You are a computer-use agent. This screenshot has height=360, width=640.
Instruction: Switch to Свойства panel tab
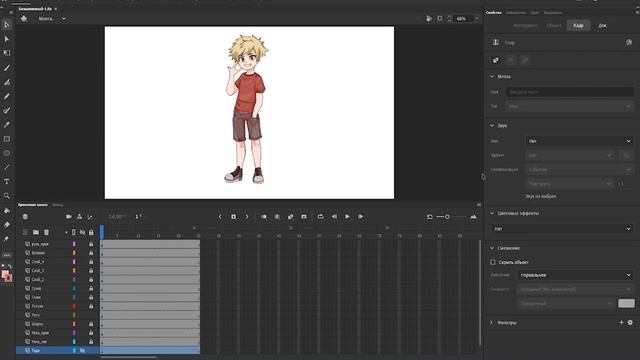click(493, 13)
